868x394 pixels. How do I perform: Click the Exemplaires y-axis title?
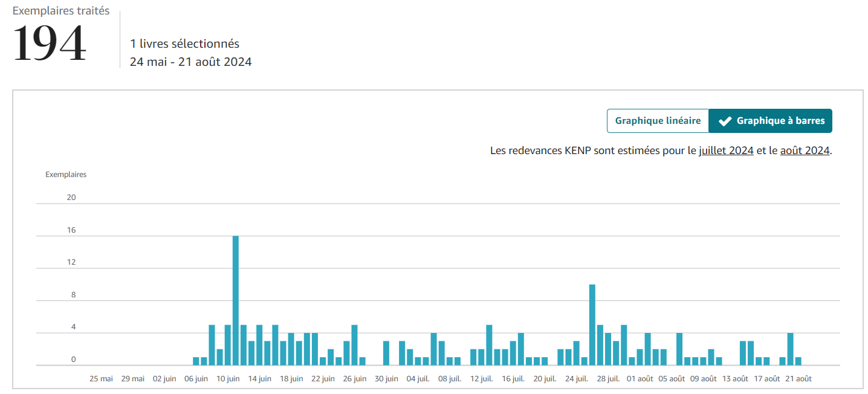click(66, 175)
